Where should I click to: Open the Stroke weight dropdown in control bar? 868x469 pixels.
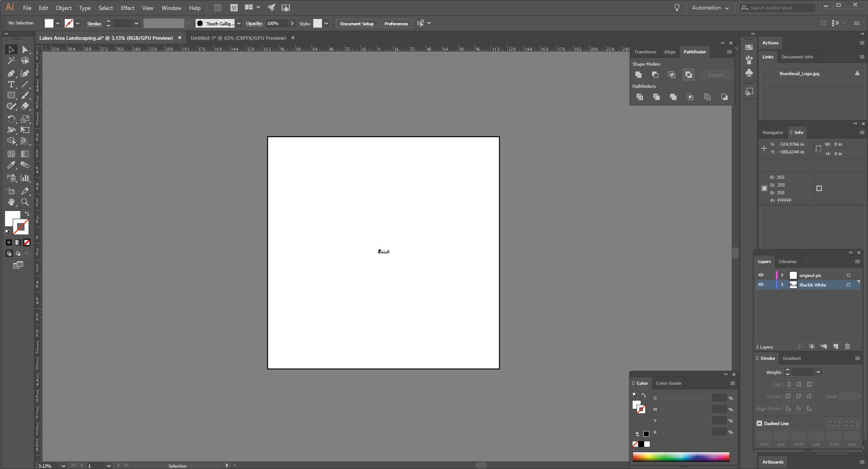tap(136, 24)
